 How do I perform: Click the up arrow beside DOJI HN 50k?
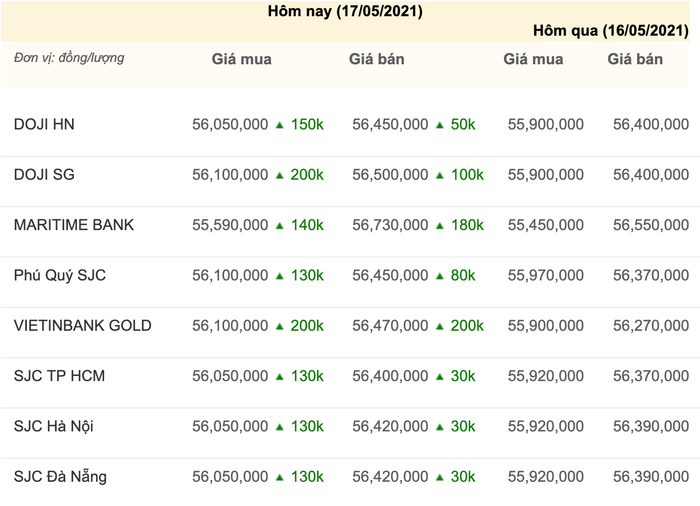click(x=440, y=125)
